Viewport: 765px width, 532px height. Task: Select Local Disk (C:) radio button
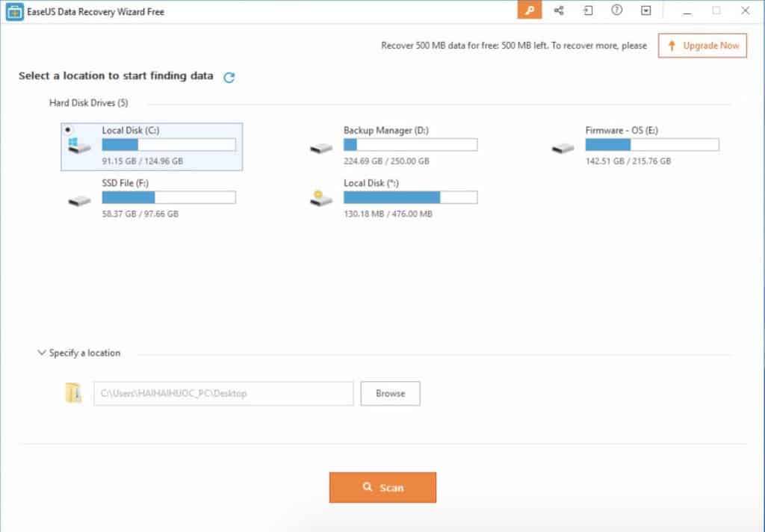tap(68, 130)
